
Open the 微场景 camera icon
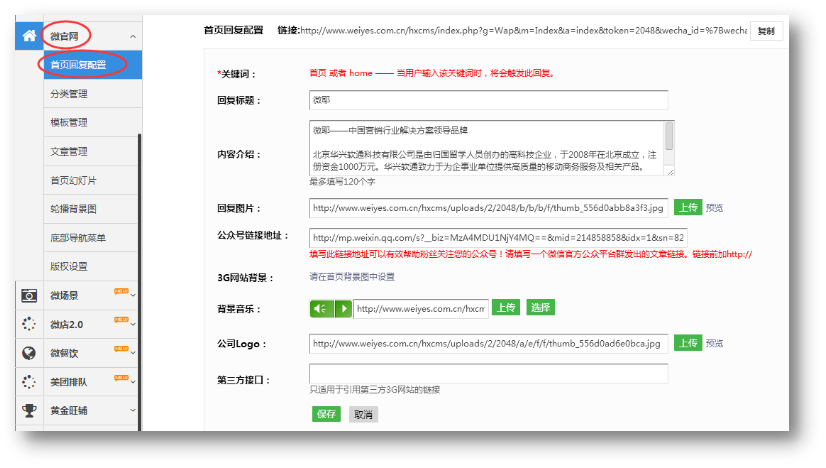[29, 296]
